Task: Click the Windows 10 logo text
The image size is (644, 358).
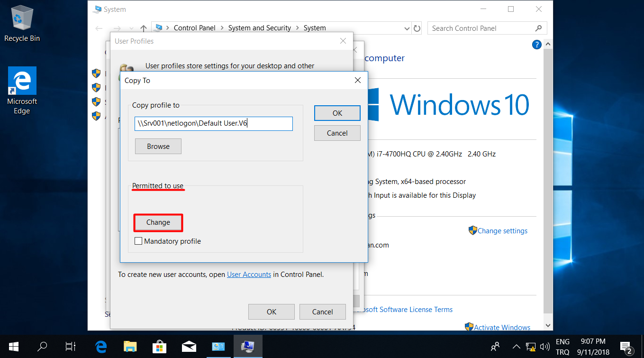Action: [459, 105]
